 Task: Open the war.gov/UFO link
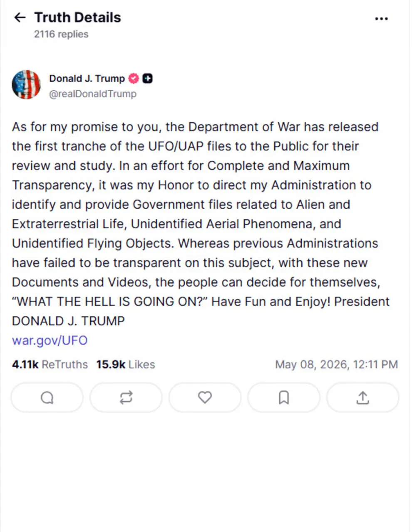[50, 340]
